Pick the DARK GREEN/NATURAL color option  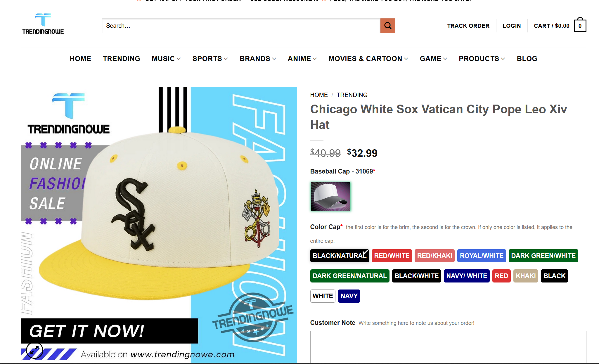pyautogui.click(x=350, y=276)
